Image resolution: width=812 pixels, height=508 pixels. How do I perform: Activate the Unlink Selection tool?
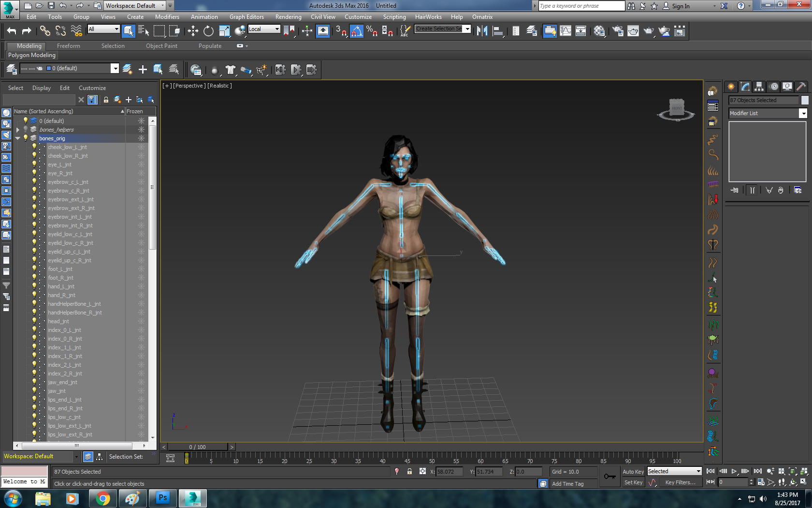pos(60,31)
